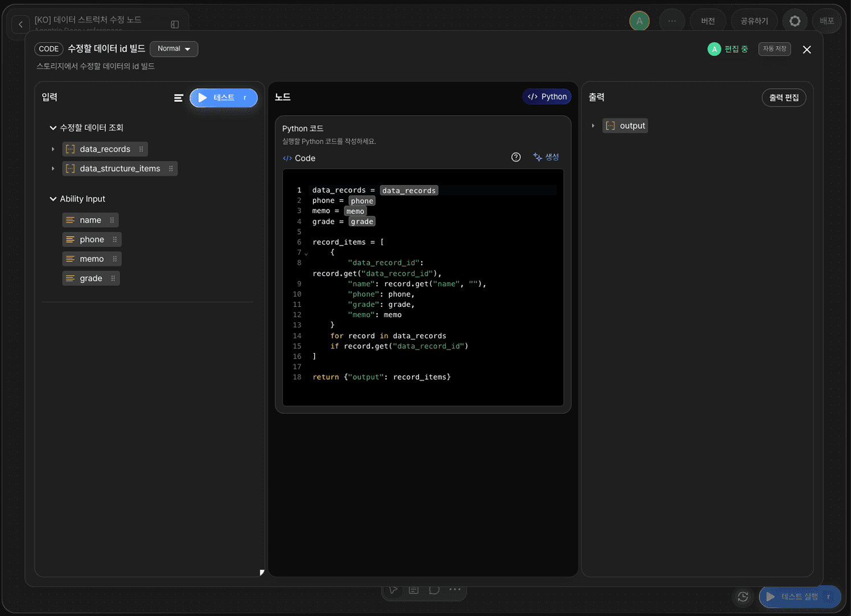The width and height of the screenshot is (851, 616).
Task: Open the bottom toolbar ellipsis menu
Action: pos(455,590)
